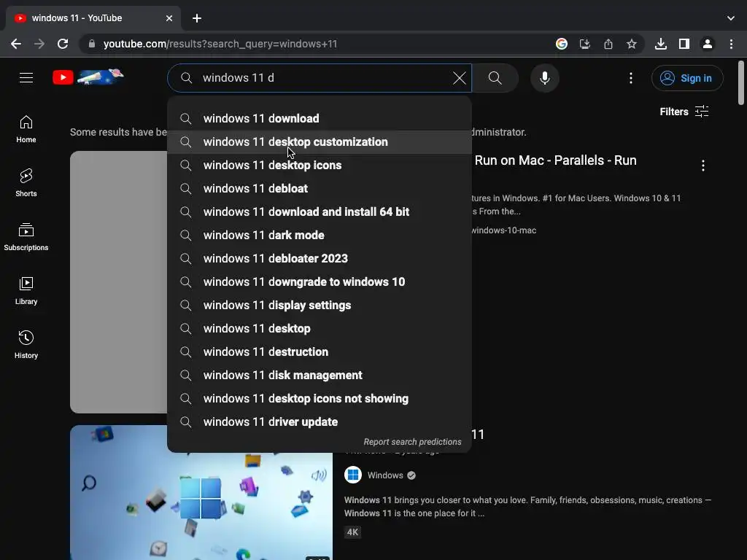Select suggestion windows 11 destruction

(x=320, y=352)
